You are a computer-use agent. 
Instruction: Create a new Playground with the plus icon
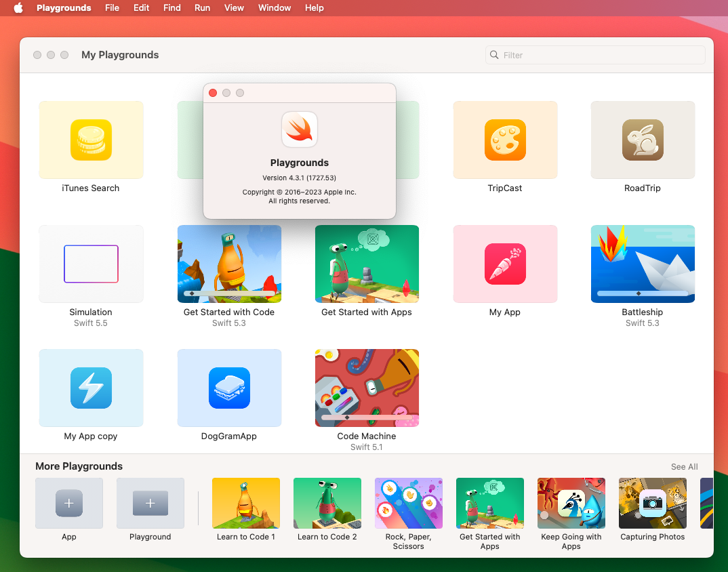click(x=150, y=504)
